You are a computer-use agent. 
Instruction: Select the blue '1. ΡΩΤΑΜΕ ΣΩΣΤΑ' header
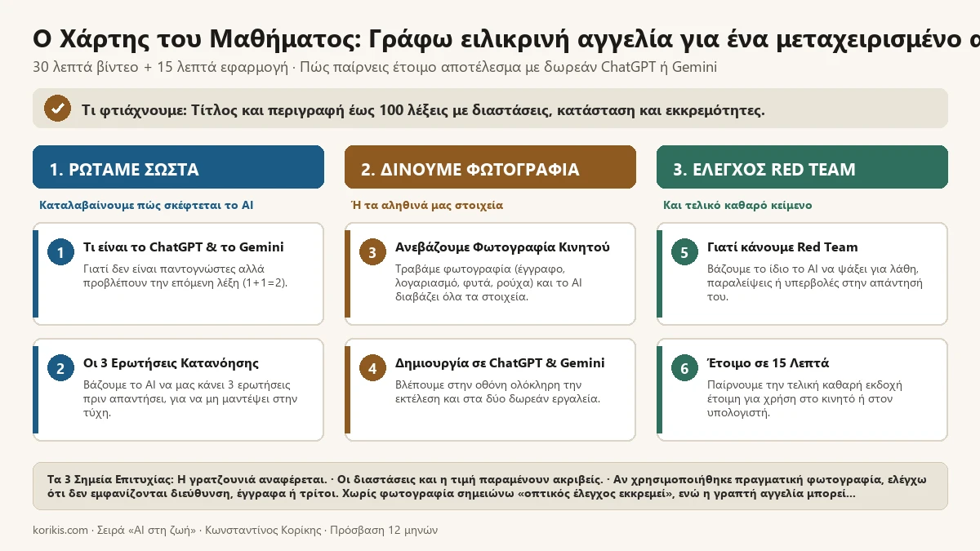tap(178, 167)
